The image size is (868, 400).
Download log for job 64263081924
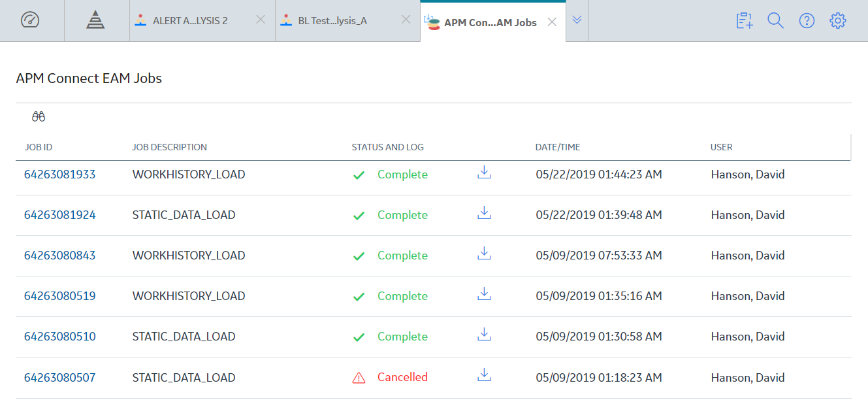pyautogui.click(x=484, y=213)
